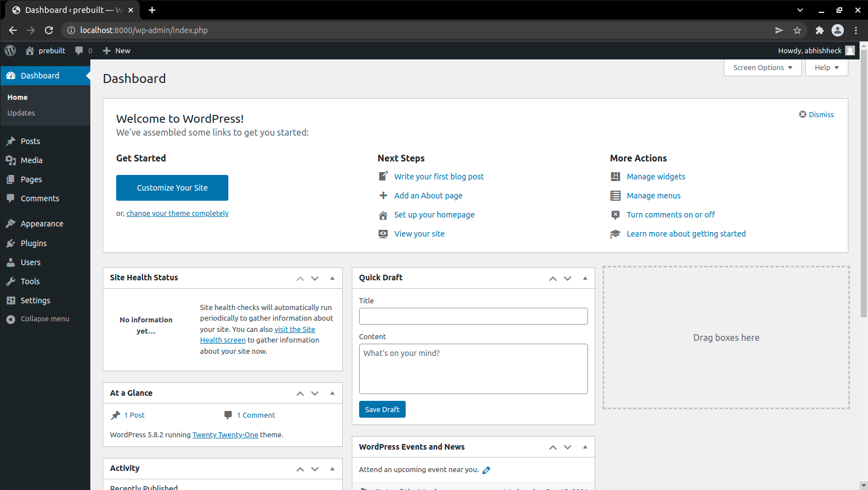Toggle At a Glance panel collapse triangle
This screenshot has height=490, width=868.
tap(332, 393)
